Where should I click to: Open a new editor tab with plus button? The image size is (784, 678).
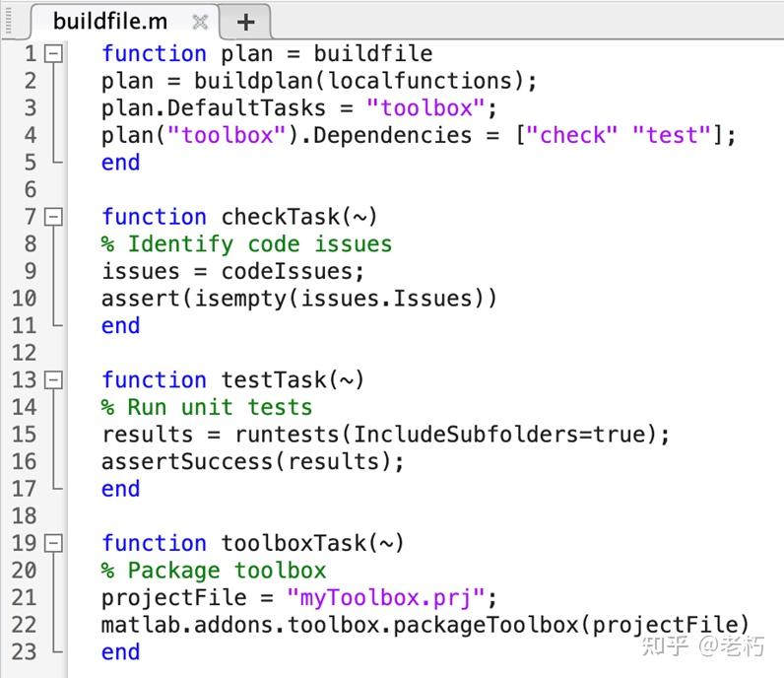(x=245, y=21)
